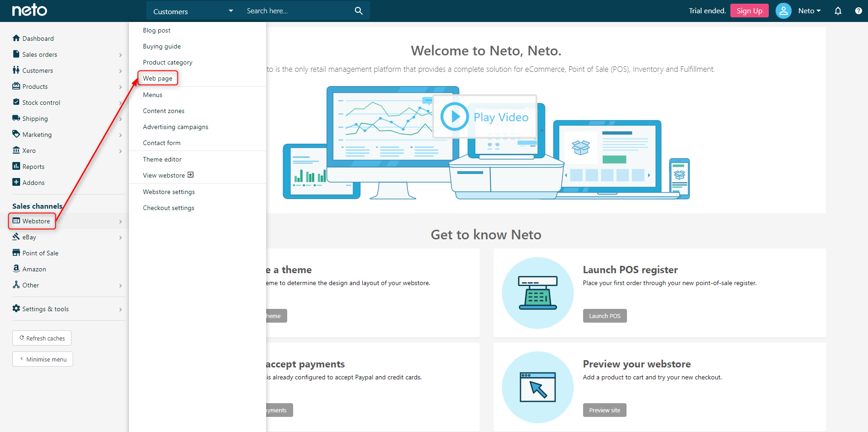Click the Sales orders document icon
This screenshot has height=432, width=868.
[16, 54]
